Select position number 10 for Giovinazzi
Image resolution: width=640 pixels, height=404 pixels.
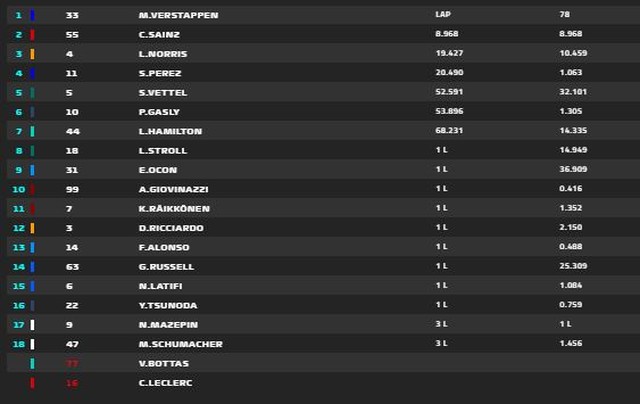(18, 189)
